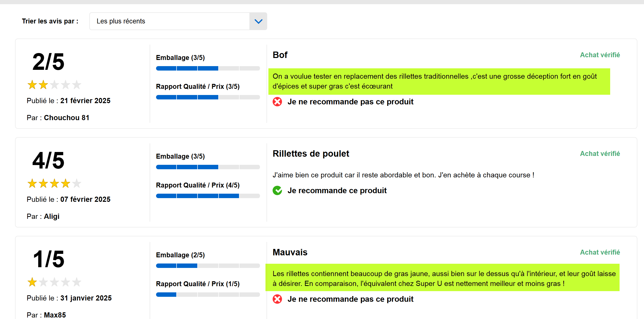644x319 pixels.
Task: Click the single-star rating under 1/5
Action: (54, 282)
